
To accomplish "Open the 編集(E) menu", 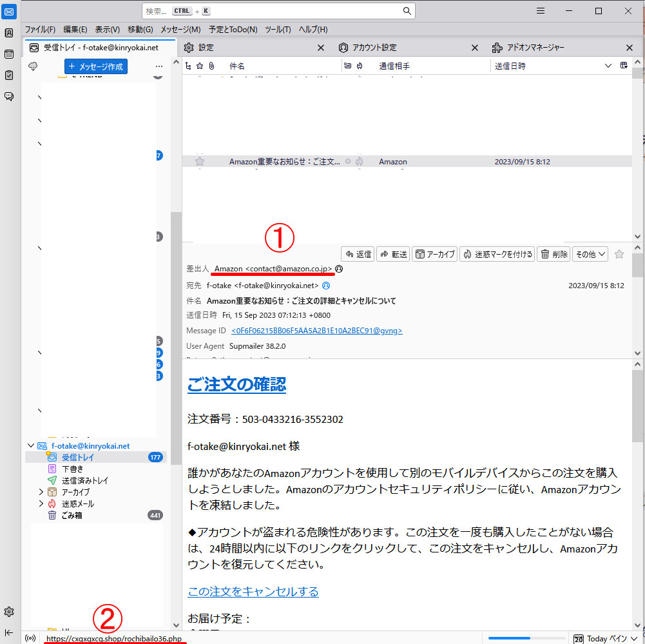I will point(75,30).
